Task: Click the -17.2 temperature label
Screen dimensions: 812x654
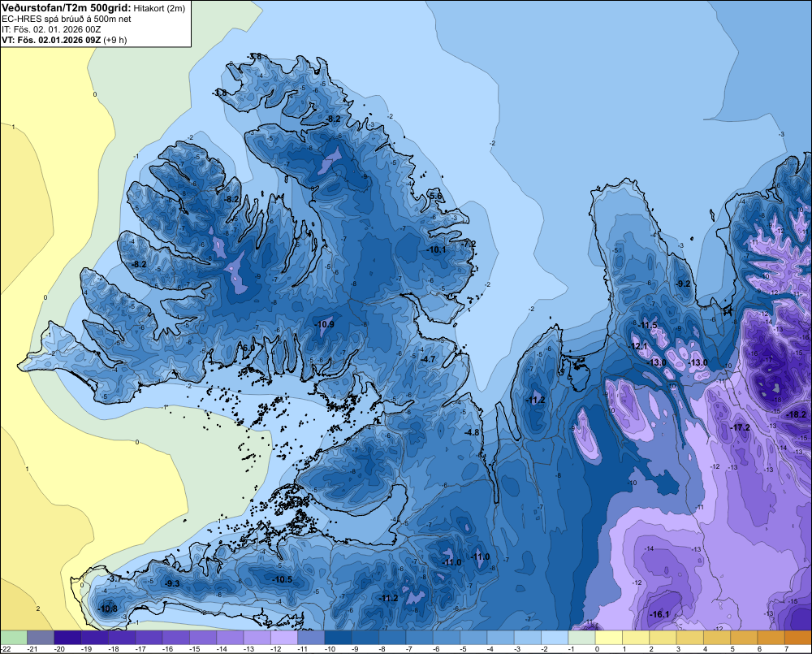Action: tap(741, 427)
